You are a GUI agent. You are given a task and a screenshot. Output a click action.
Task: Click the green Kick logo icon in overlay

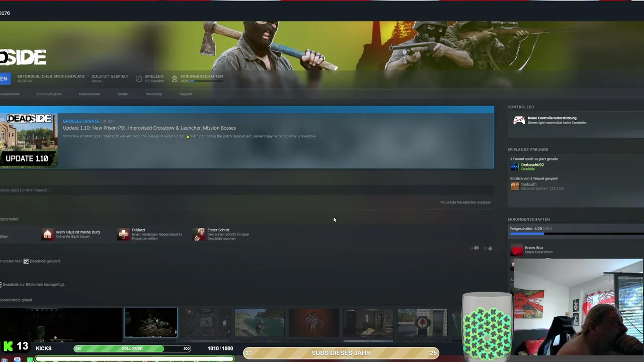[x=8, y=346]
